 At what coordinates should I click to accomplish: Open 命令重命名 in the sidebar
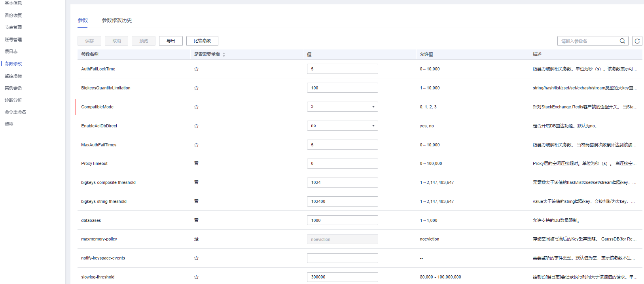(15, 112)
